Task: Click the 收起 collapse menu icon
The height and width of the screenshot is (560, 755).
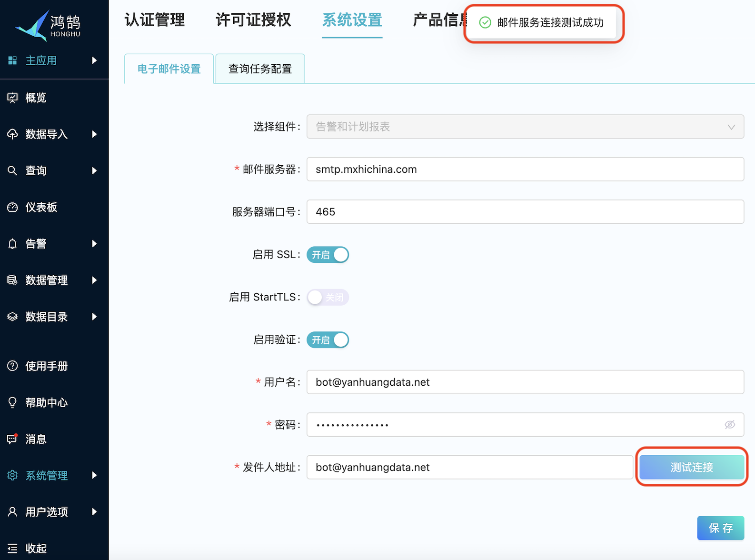Action: [x=12, y=548]
